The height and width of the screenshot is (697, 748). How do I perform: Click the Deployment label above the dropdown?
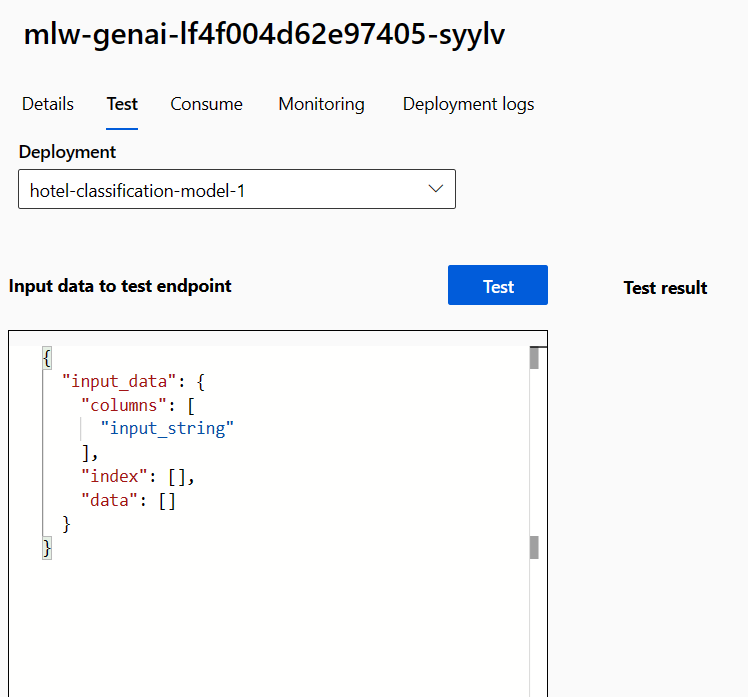[x=67, y=152]
